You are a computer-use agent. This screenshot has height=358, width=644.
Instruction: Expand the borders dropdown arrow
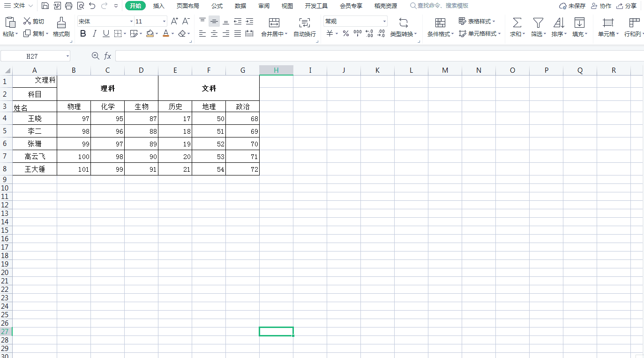click(x=125, y=34)
